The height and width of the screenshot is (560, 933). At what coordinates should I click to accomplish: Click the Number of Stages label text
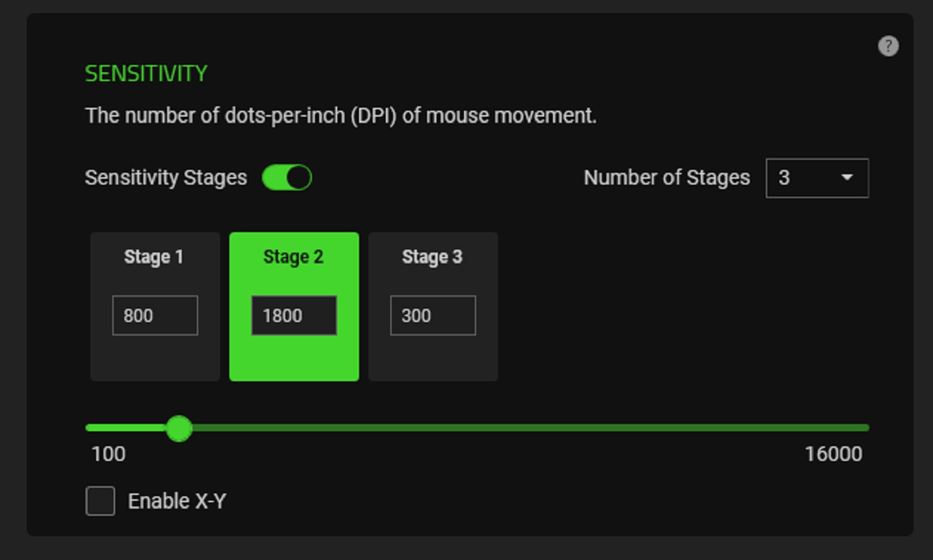coord(666,178)
